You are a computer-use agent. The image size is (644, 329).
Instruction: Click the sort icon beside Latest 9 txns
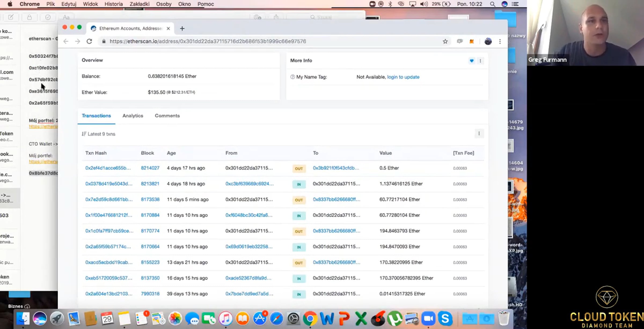click(x=84, y=134)
